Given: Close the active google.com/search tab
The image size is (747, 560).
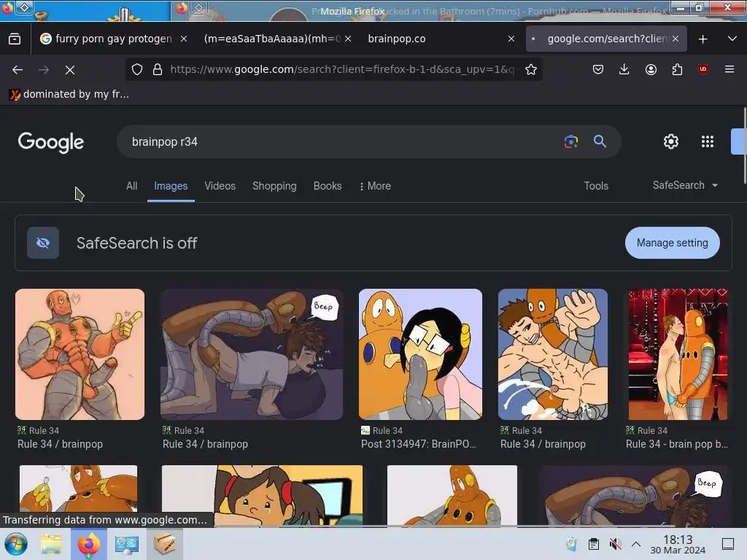Looking at the screenshot, I should pos(675,39).
